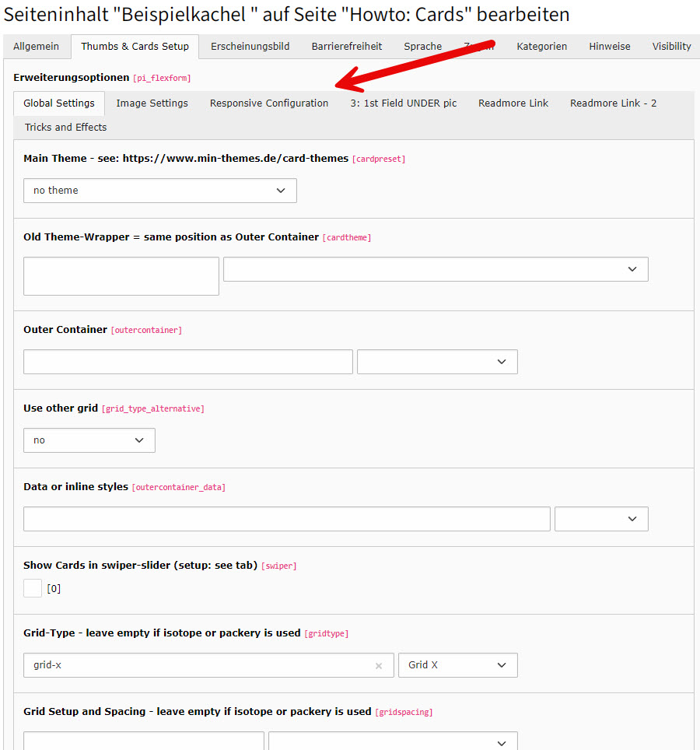Open the Data or inline styles dropdown
This screenshot has width=700, height=750.
click(601, 519)
